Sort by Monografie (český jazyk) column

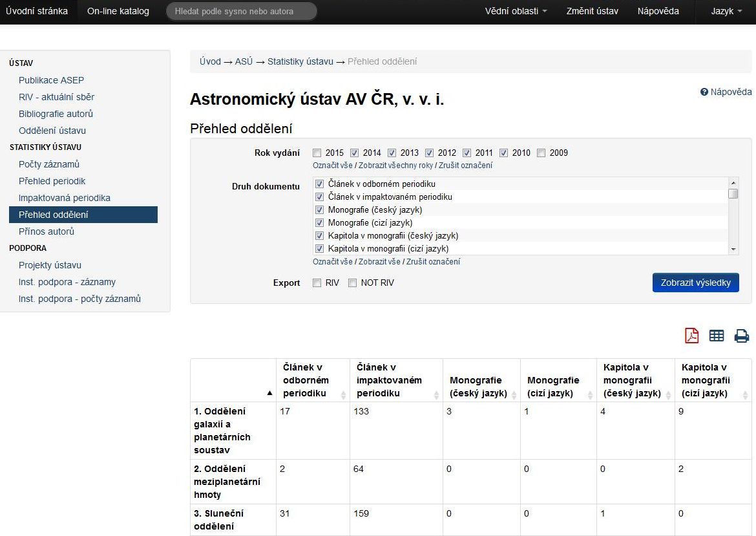(x=514, y=395)
